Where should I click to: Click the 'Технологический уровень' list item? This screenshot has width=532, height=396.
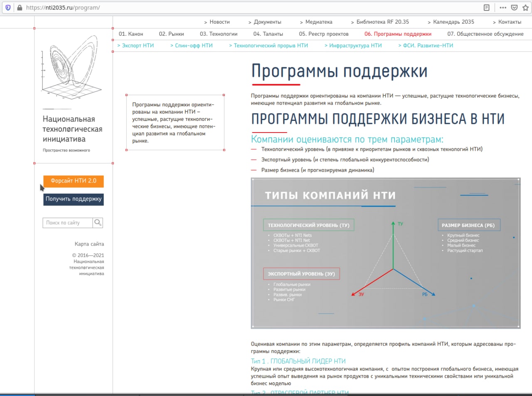click(x=372, y=149)
